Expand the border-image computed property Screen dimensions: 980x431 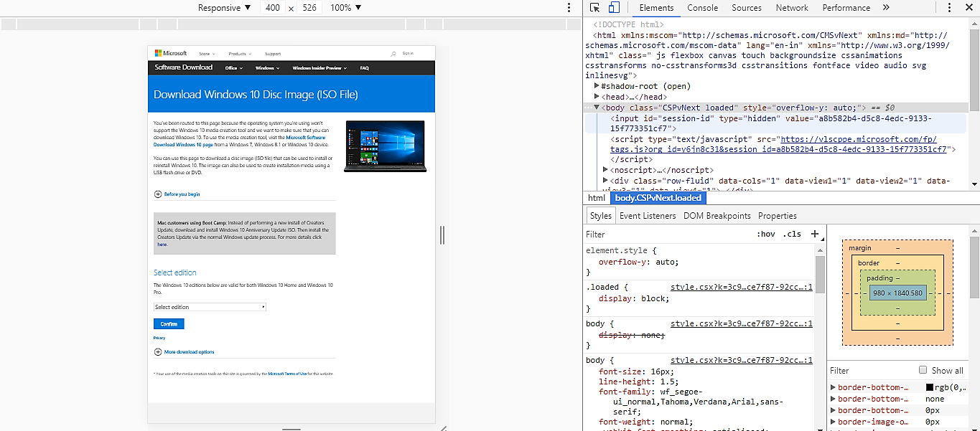[833, 422]
